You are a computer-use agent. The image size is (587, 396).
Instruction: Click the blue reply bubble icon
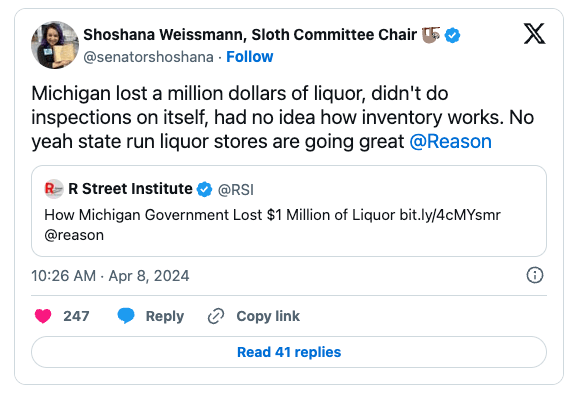126,316
